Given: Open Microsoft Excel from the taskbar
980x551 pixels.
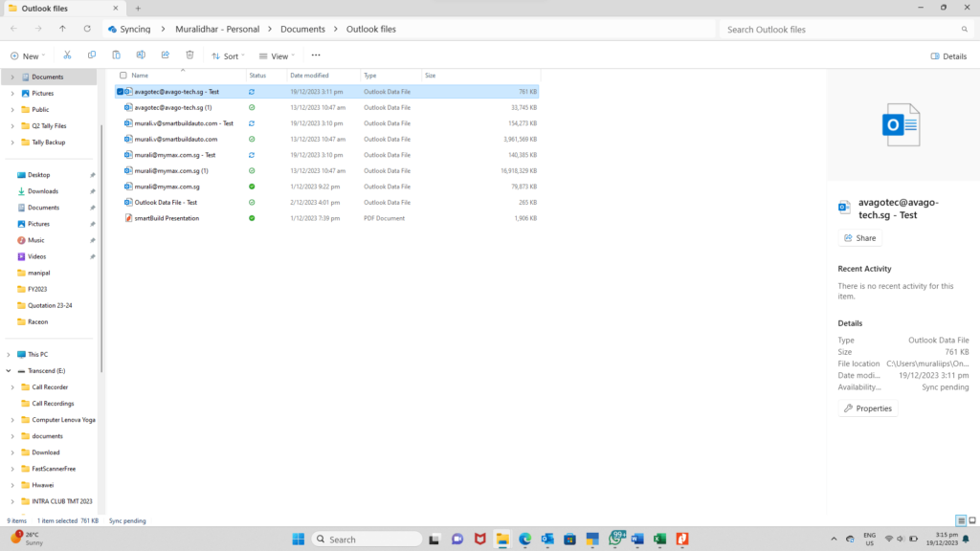Looking at the screenshot, I should 659,538.
